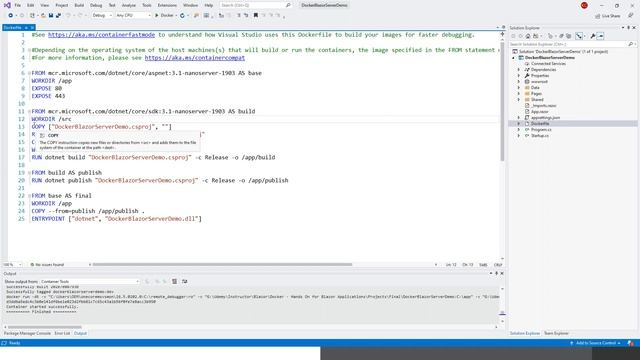Click the editor horizontal scrollbar

point(222,264)
